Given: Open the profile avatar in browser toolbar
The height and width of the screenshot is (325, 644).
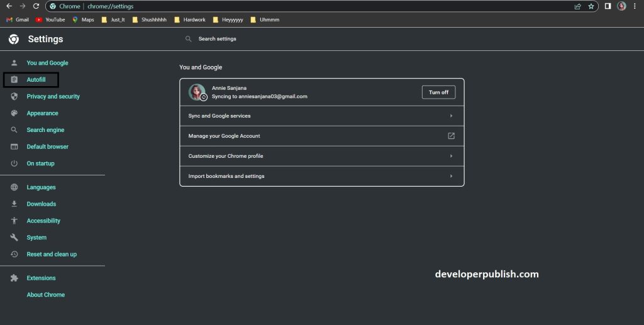Looking at the screenshot, I should 621,6.
